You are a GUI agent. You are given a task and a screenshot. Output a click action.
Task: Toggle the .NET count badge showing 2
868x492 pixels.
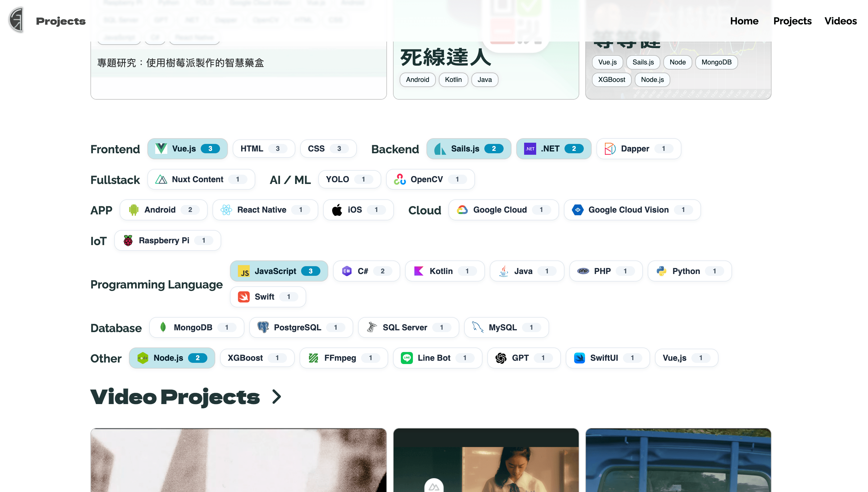[x=574, y=149]
